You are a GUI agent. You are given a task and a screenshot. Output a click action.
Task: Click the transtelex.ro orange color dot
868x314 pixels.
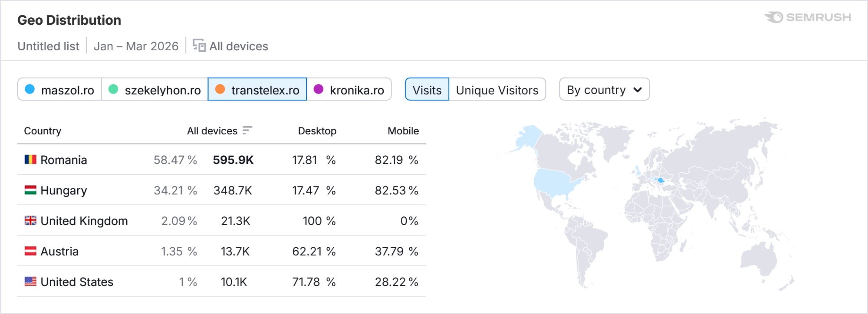click(220, 89)
